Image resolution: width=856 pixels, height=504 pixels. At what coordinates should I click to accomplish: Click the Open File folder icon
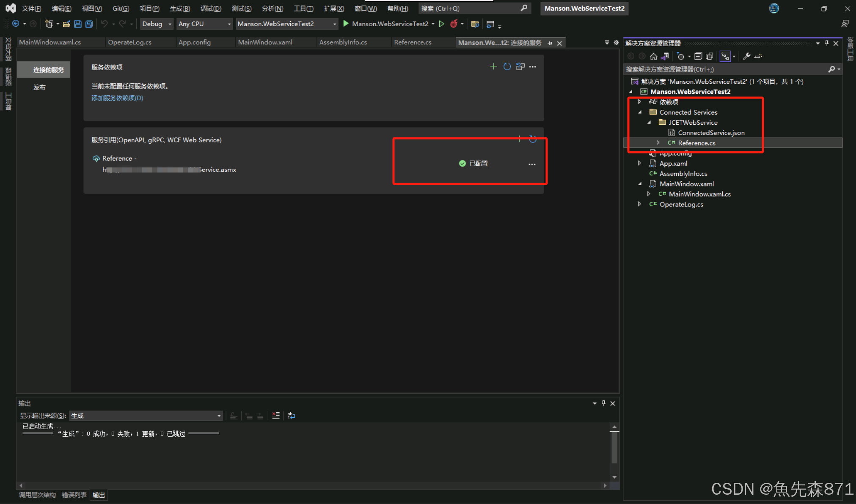point(66,24)
